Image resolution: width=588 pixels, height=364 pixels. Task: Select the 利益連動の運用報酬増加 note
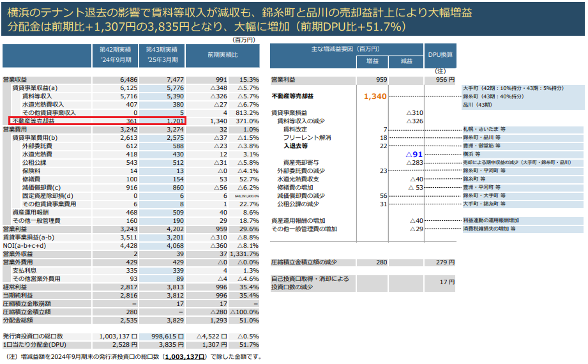[x=491, y=220]
